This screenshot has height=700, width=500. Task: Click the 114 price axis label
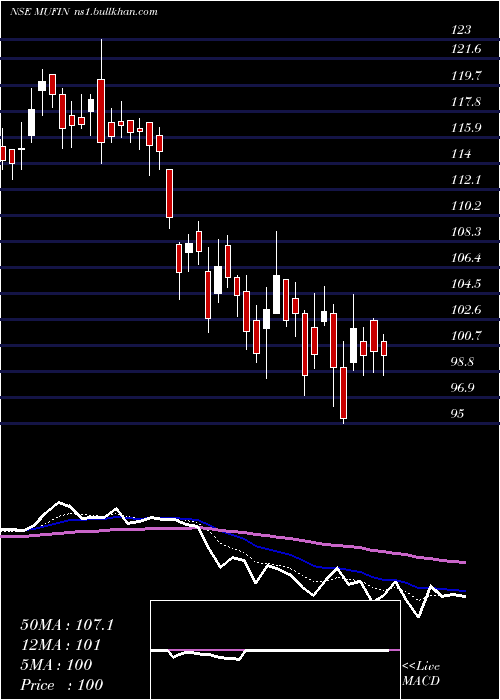point(461,154)
